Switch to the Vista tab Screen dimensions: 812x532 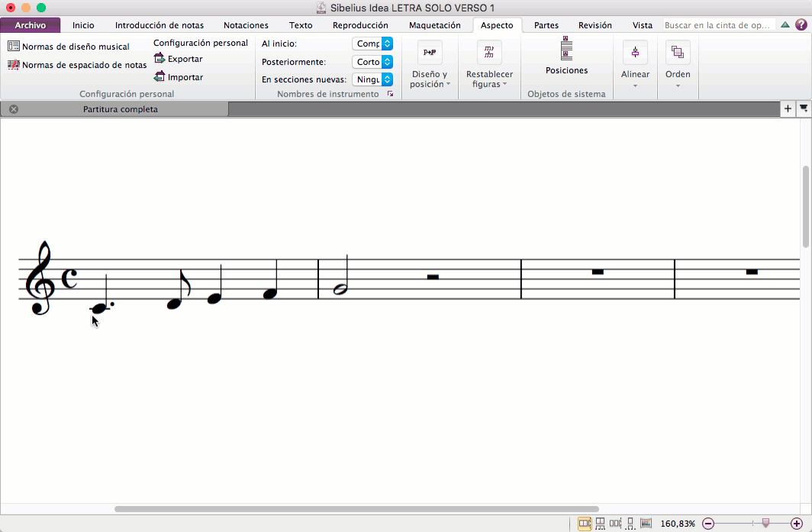point(643,25)
